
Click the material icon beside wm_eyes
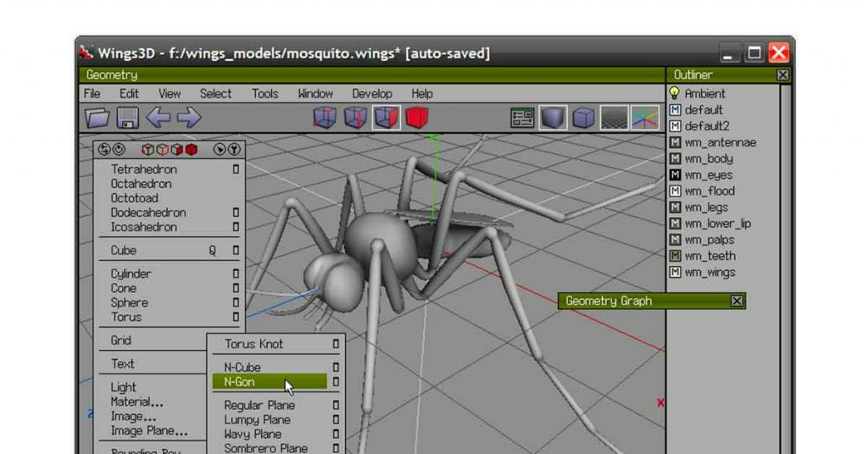pyautogui.click(x=675, y=174)
